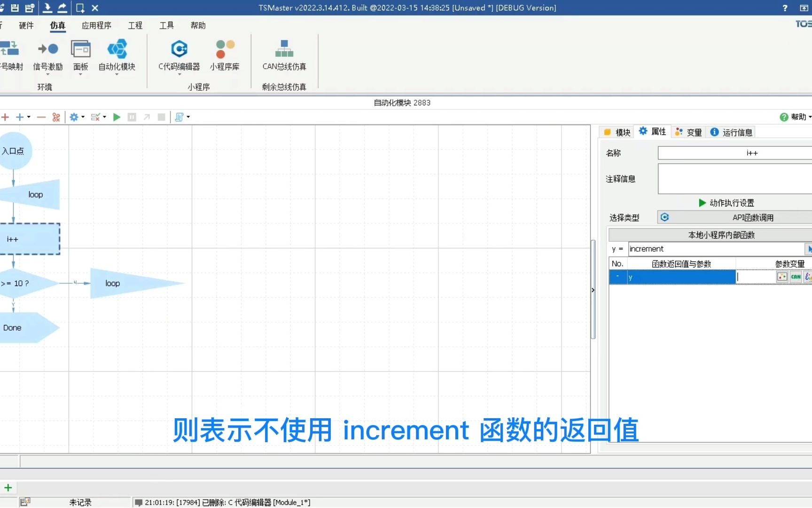
Task: Click the red delete-connections icon in toolbar
Action: pyautogui.click(x=56, y=117)
